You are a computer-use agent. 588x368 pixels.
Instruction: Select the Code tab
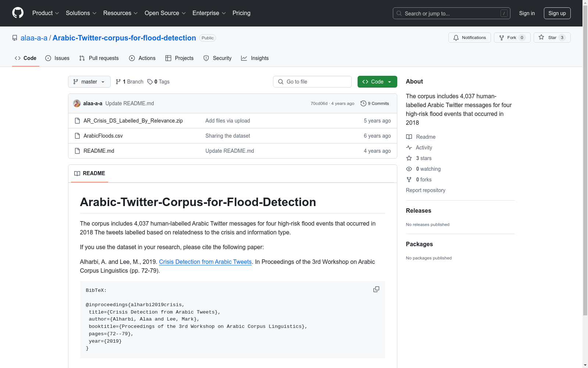[26, 58]
